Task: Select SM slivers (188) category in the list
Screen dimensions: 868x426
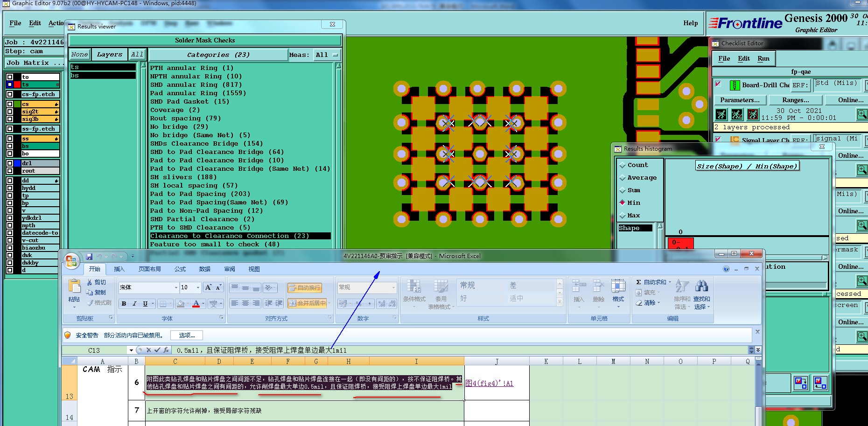Action: pyautogui.click(x=183, y=177)
